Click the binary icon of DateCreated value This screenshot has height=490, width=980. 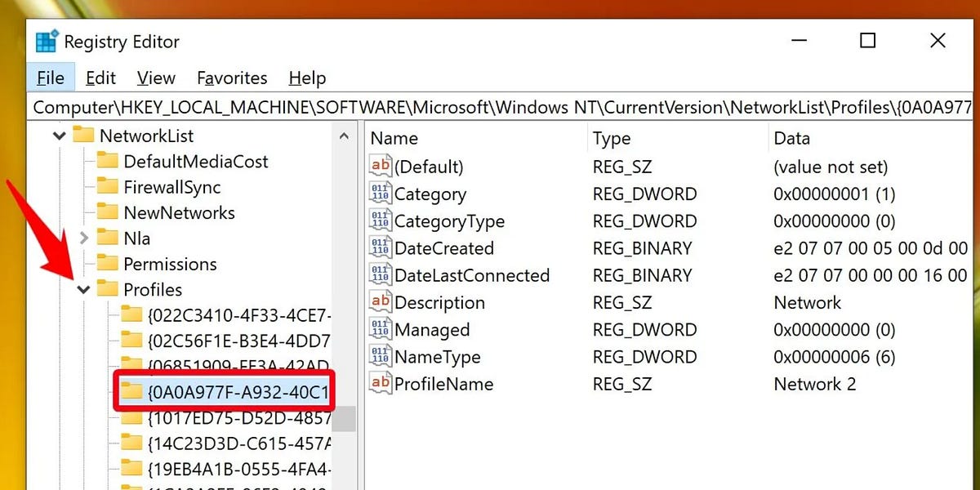coord(381,247)
